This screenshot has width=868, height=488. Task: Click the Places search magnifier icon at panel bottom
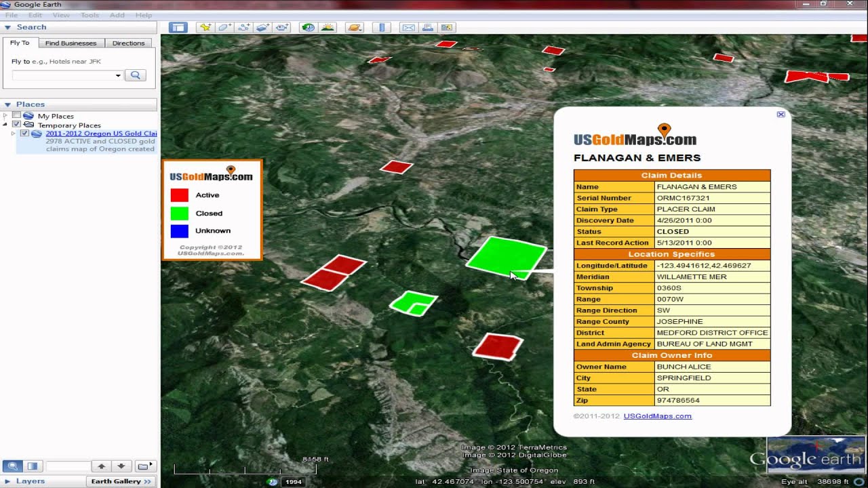12,466
